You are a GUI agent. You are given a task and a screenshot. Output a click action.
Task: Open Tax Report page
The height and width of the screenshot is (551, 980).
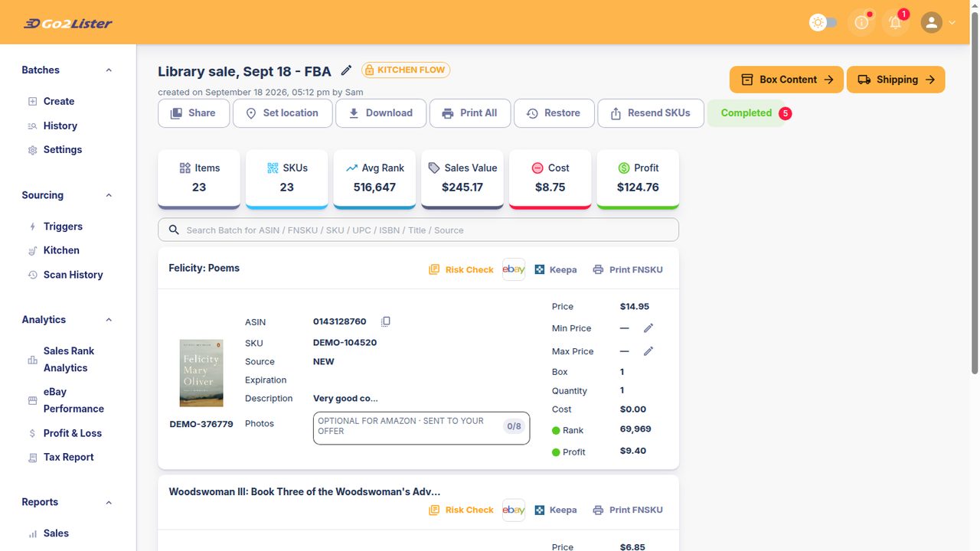(68, 457)
